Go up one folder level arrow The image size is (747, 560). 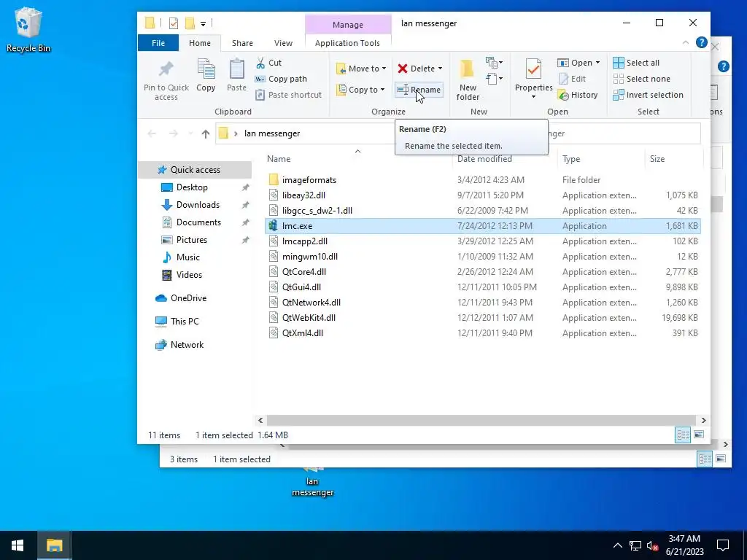click(x=205, y=134)
